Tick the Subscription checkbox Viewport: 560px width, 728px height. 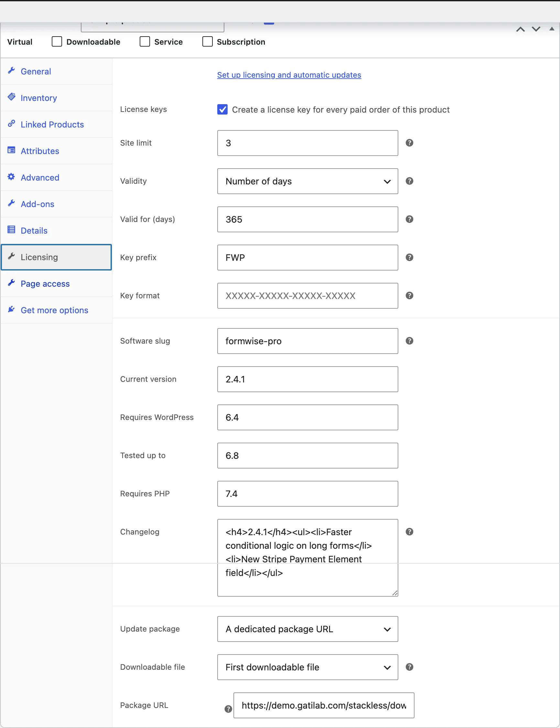pos(208,42)
